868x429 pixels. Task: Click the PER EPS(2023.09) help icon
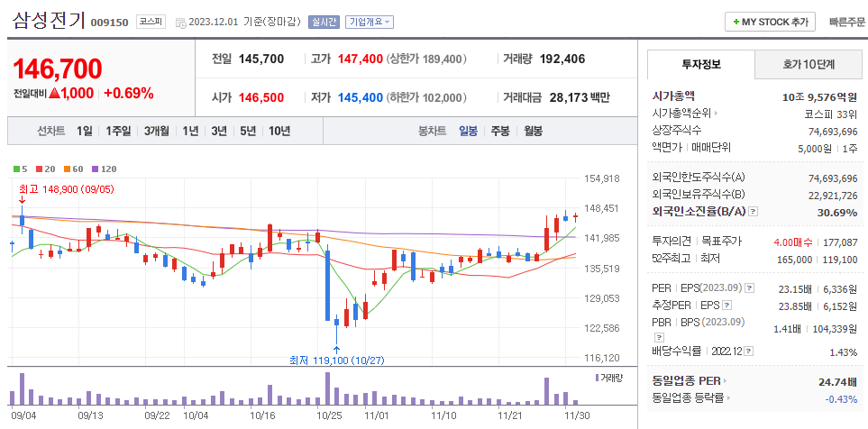tap(750, 288)
